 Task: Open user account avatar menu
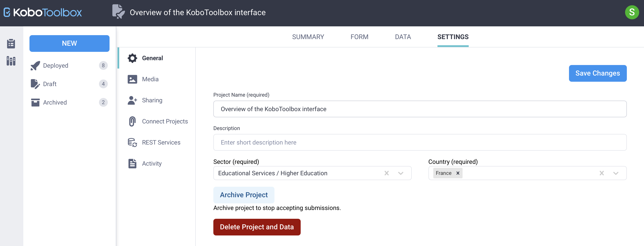pyautogui.click(x=631, y=12)
